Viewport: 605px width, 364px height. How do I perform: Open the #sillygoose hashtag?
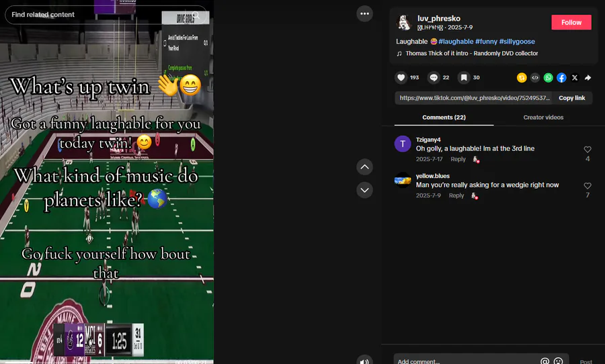(517, 41)
